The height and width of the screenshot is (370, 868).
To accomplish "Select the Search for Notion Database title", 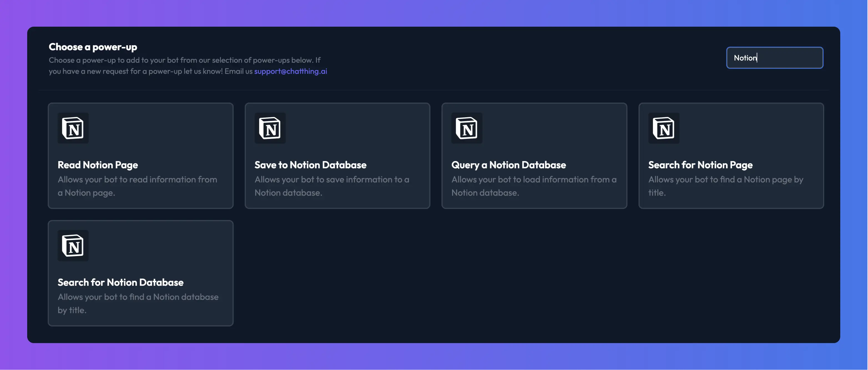I will pyautogui.click(x=120, y=282).
